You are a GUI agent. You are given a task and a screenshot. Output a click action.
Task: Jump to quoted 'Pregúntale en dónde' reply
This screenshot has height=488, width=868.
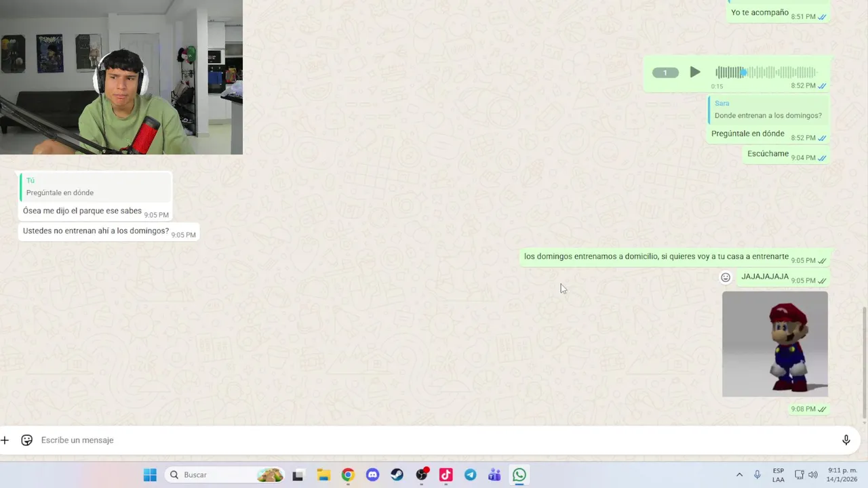(x=96, y=187)
